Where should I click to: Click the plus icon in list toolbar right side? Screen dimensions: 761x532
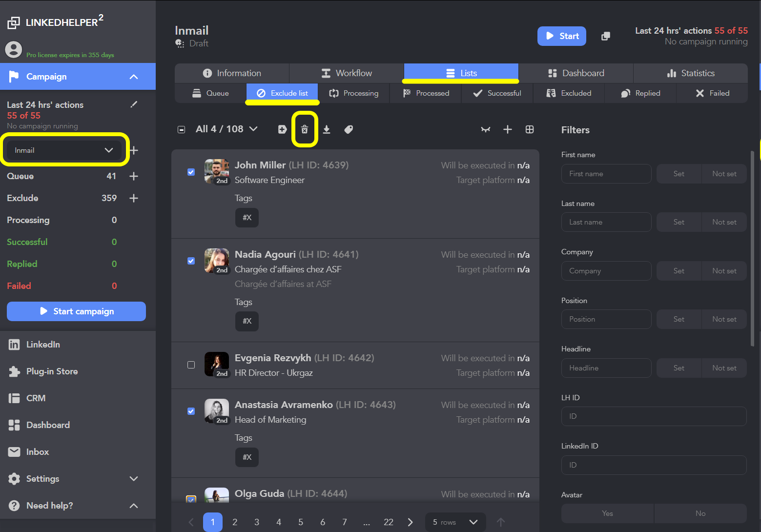coord(508,129)
